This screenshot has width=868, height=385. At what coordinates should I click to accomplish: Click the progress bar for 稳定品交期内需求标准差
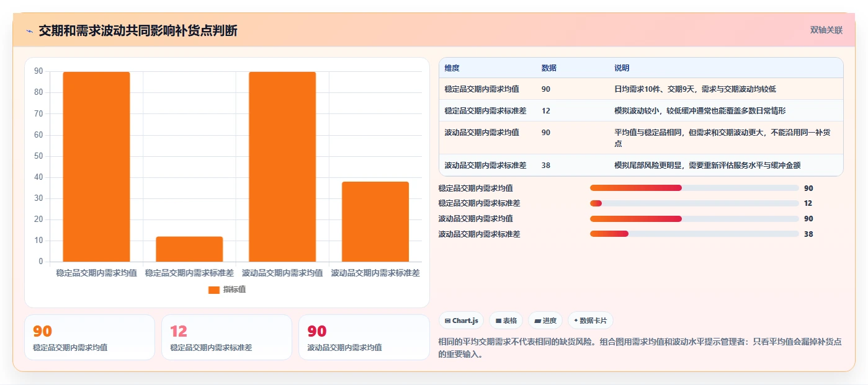click(694, 203)
